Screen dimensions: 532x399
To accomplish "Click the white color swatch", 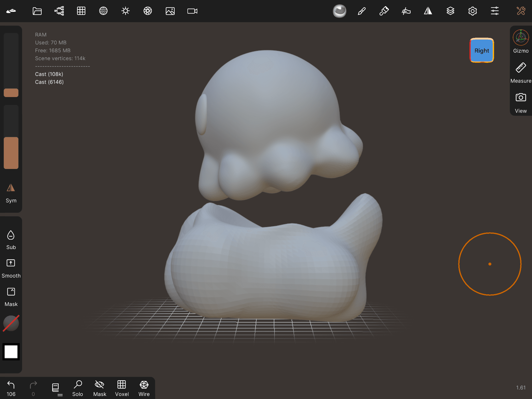I will click(11, 351).
